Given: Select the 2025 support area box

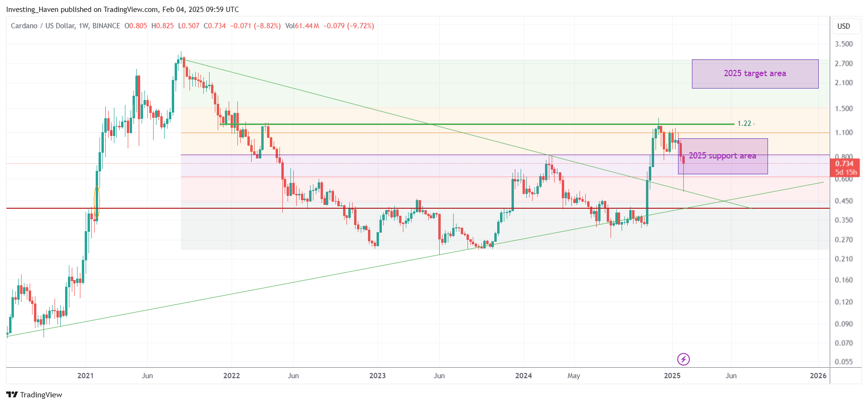Looking at the screenshot, I should 723,156.
